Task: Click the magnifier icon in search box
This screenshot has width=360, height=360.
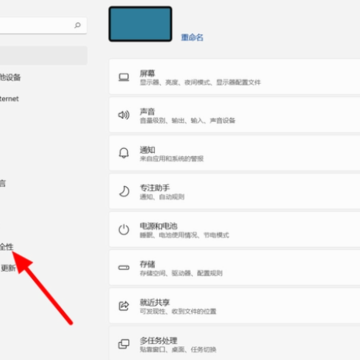Action: coord(77,25)
